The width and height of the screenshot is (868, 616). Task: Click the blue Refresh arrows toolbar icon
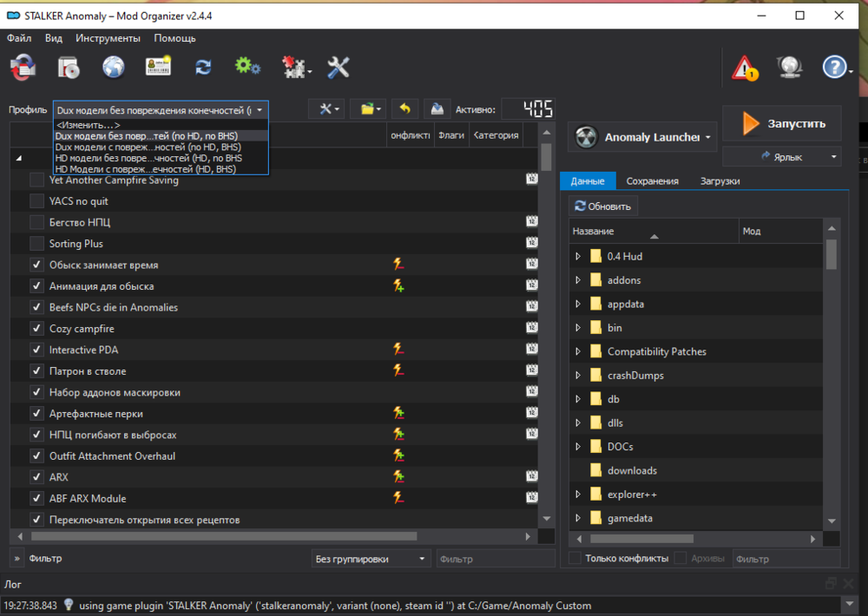tap(203, 67)
